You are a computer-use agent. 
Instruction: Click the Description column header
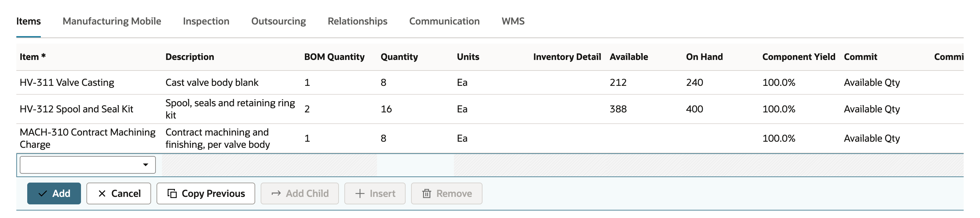(190, 57)
